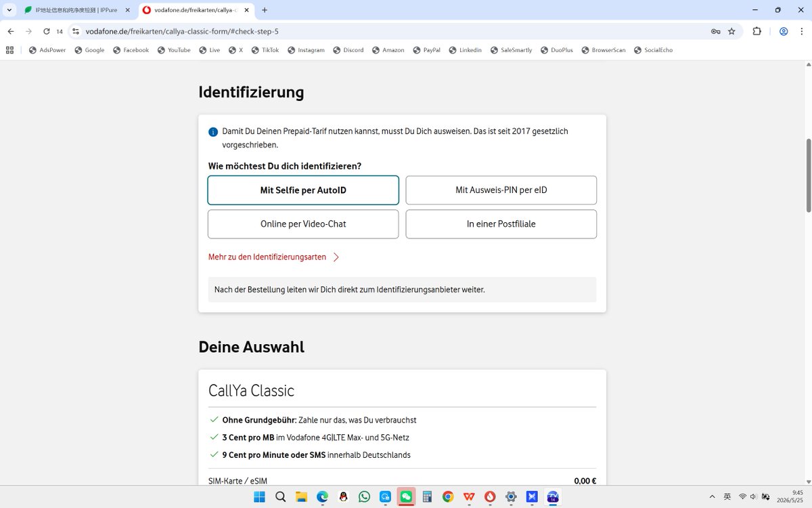Bookmark this page with the star icon
Image resolution: width=812 pixels, height=508 pixels.
tap(731, 31)
